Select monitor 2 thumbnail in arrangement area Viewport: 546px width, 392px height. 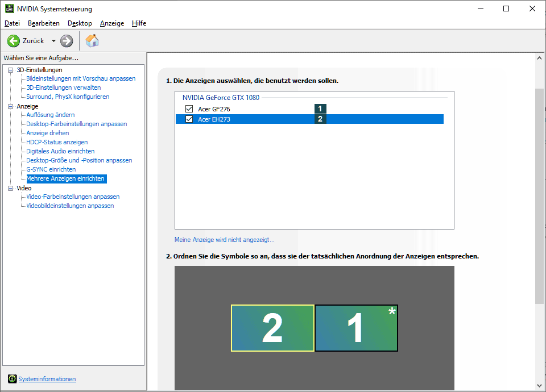click(272, 328)
